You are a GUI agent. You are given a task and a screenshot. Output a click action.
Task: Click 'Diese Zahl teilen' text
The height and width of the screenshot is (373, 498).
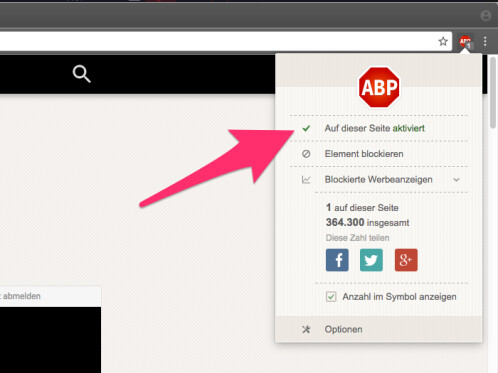coord(357,238)
